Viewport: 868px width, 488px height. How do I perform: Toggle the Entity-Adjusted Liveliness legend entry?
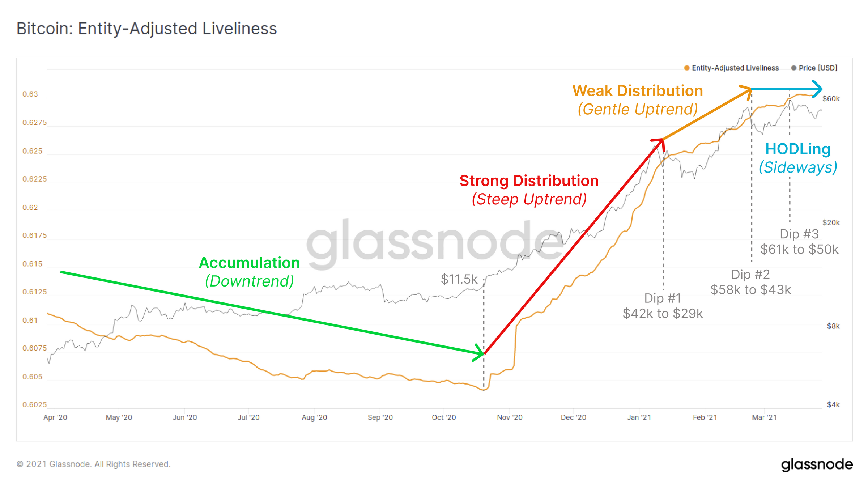[x=732, y=68]
